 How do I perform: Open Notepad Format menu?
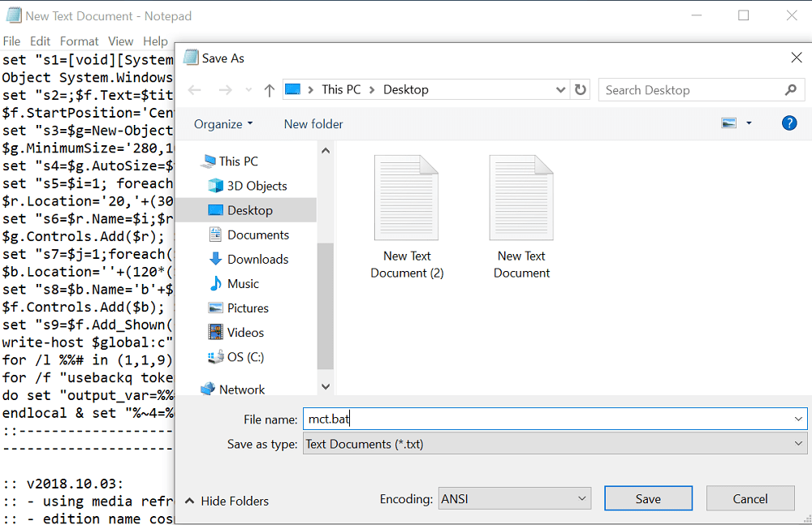79,41
